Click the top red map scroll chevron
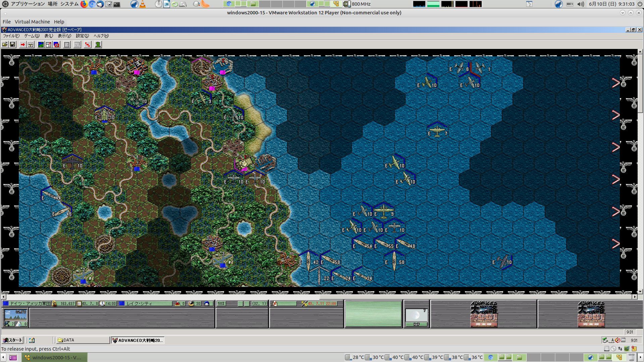644x362 pixels. (615, 83)
